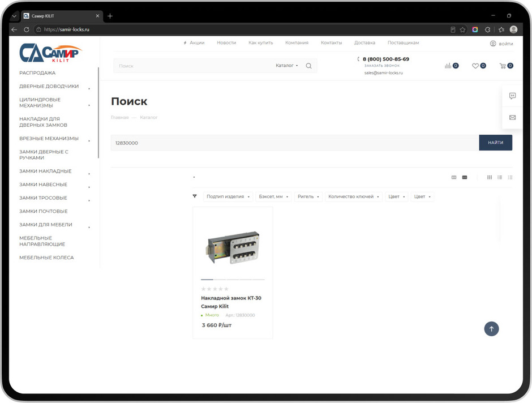Rate the product using the star rating
The image size is (532, 403).
[x=214, y=289]
